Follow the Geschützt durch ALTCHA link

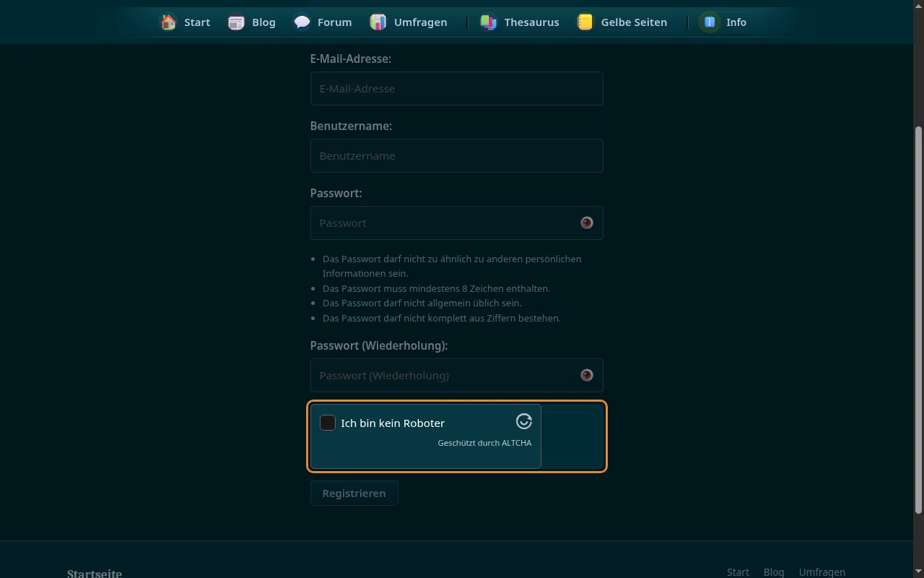tap(484, 443)
